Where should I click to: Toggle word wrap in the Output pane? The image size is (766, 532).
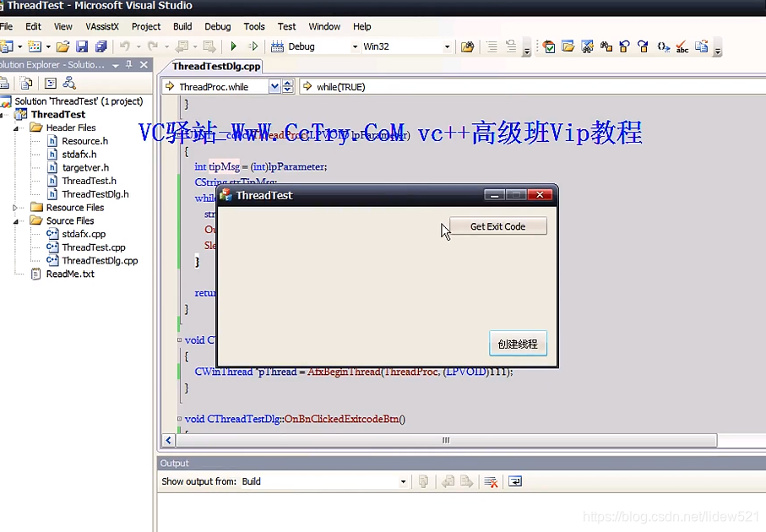515,481
